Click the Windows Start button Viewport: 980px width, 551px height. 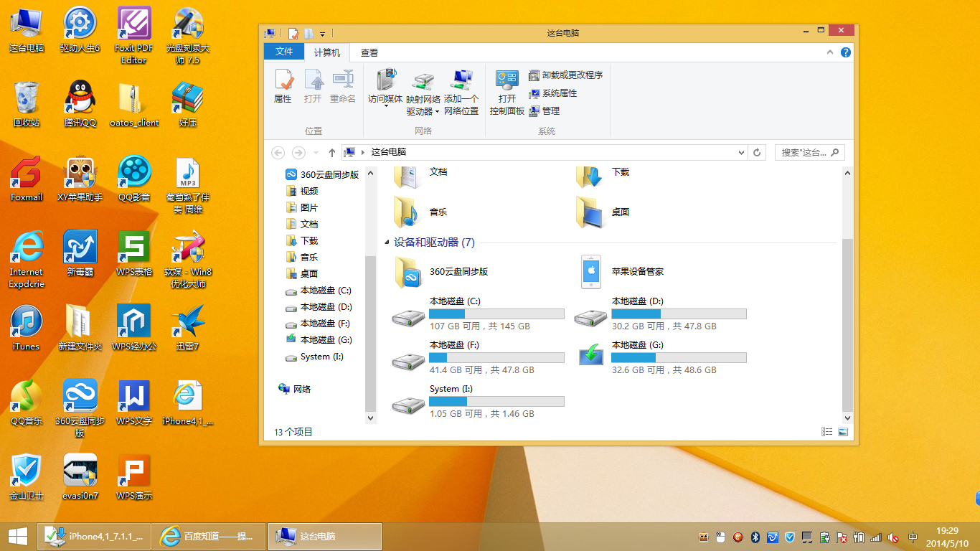[x=17, y=536]
